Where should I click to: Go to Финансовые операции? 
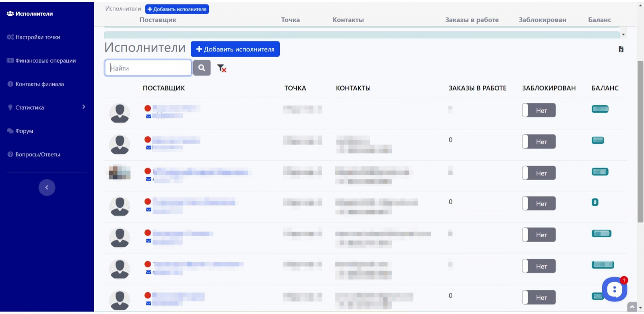tap(41, 61)
